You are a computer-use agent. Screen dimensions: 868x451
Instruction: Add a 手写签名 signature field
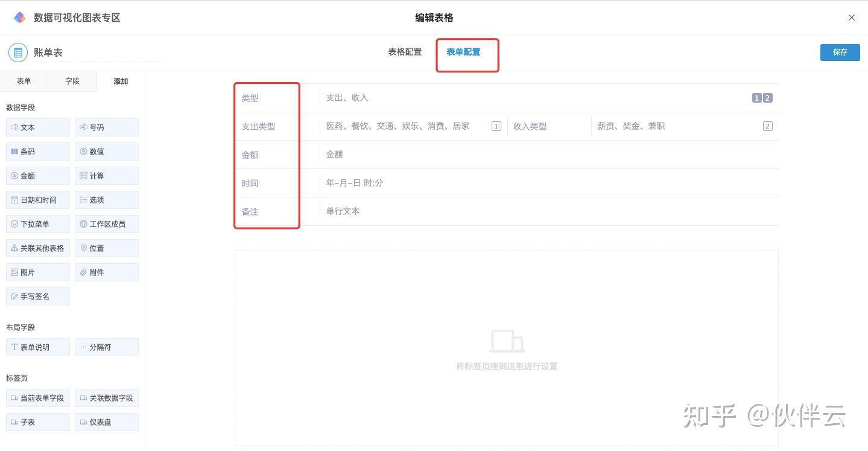tap(38, 296)
